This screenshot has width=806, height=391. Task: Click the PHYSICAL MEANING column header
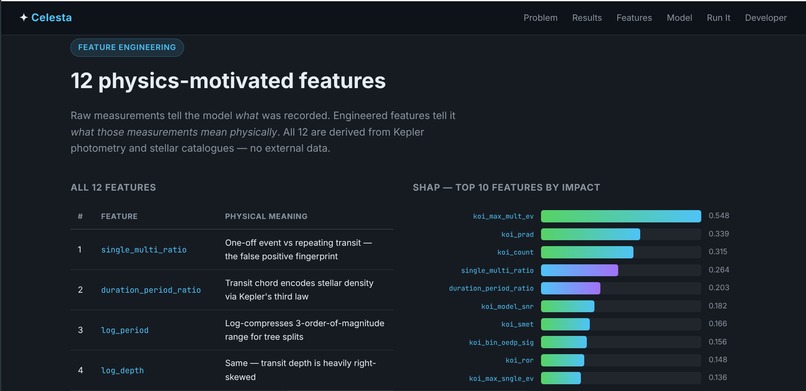click(266, 216)
